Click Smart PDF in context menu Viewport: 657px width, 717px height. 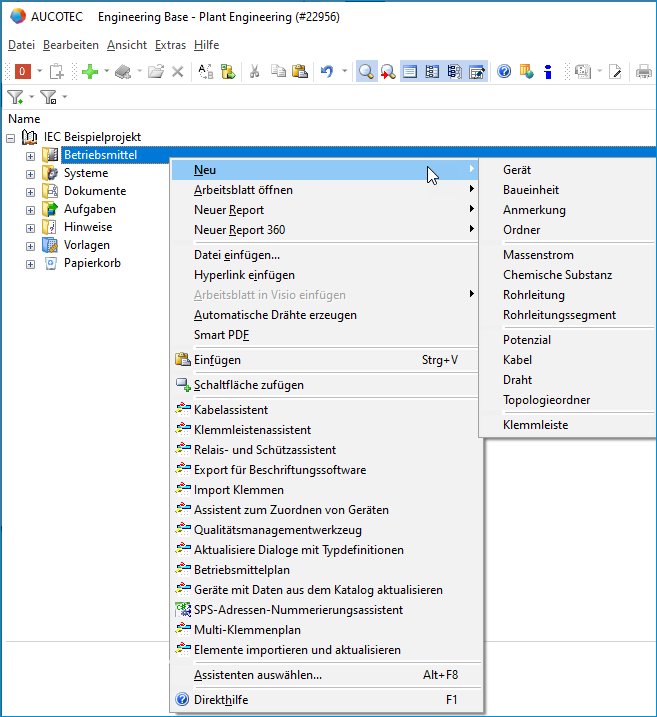(x=223, y=335)
